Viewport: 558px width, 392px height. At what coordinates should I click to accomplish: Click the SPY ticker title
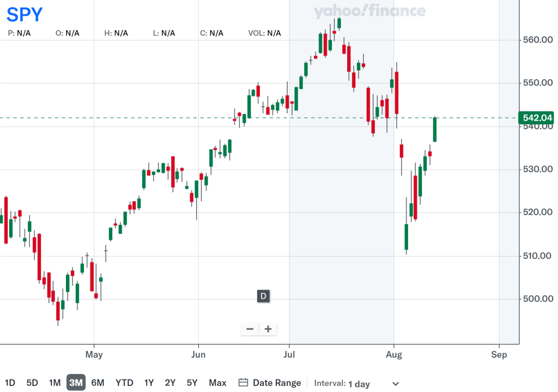[25, 15]
